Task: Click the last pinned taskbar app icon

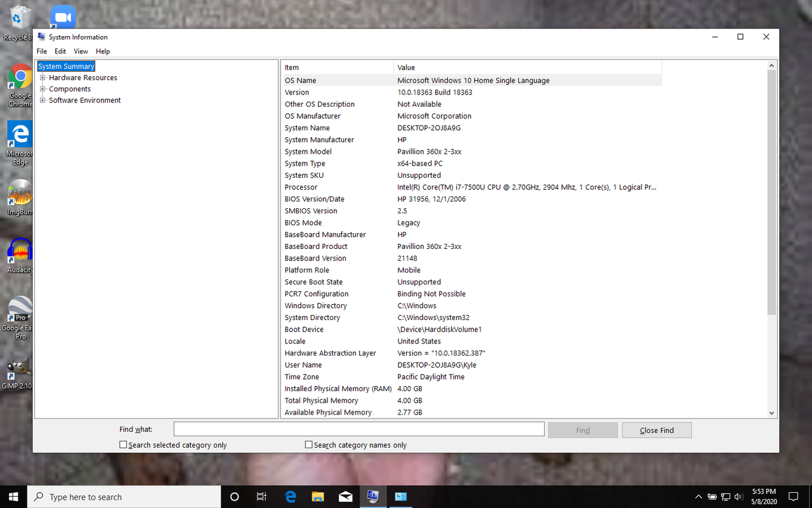Action: [401, 497]
